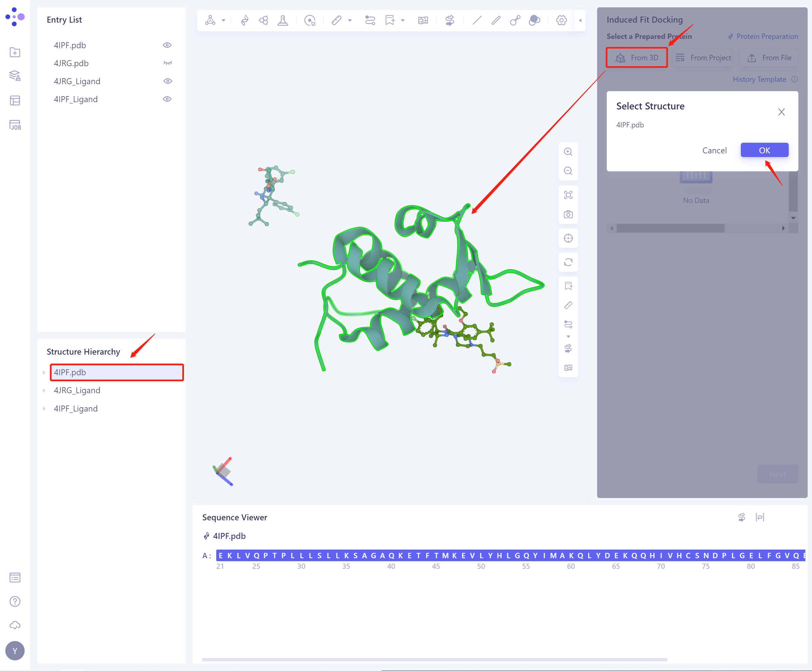Viewport: 812px width, 671px height.
Task: Click the center-on-target icon in viewer sidebar
Action: point(568,238)
